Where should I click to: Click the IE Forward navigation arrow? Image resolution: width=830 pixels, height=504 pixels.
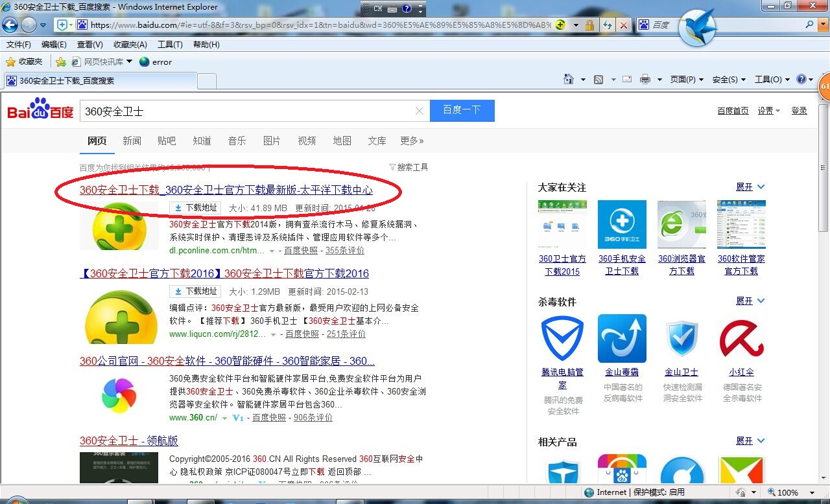(x=29, y=25)
